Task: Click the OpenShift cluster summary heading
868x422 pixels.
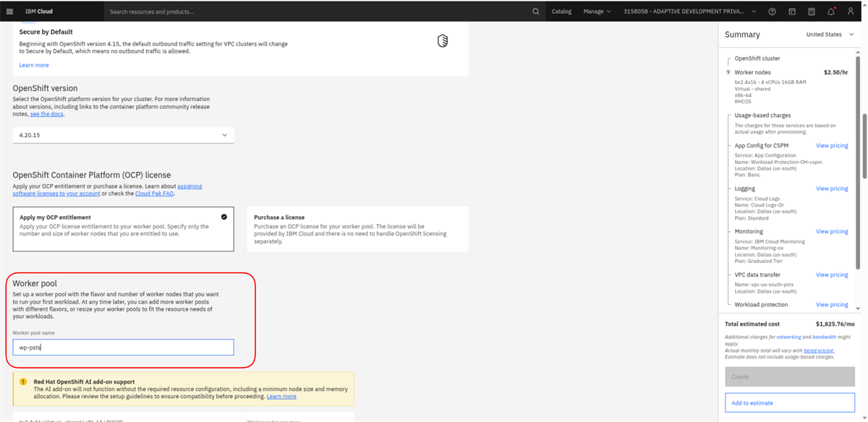Action: pos(757,59)
